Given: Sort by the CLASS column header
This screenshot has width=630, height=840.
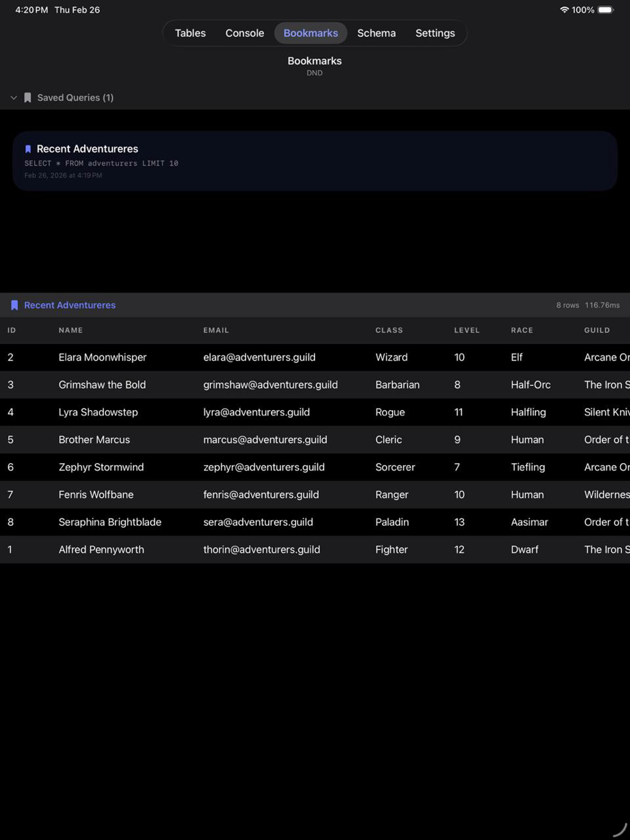Looking at the screenshot, I should pos(389,330).
